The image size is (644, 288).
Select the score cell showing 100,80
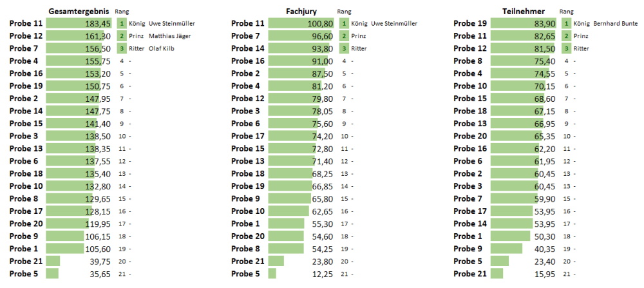tap(319, 23)
